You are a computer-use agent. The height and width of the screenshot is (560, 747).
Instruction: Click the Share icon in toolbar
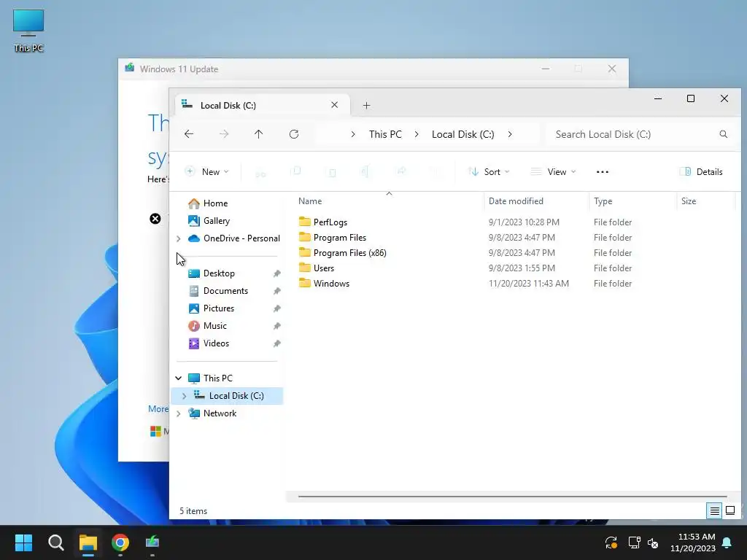401,171
